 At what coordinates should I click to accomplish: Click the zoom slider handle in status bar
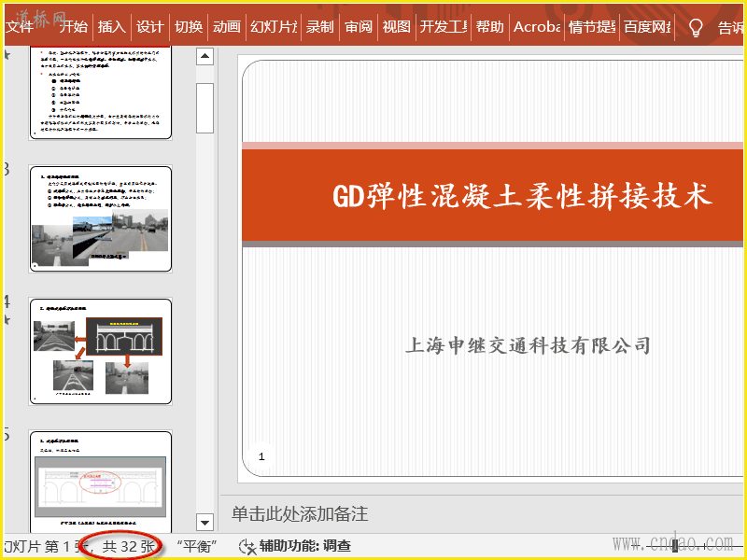[674, 546]
